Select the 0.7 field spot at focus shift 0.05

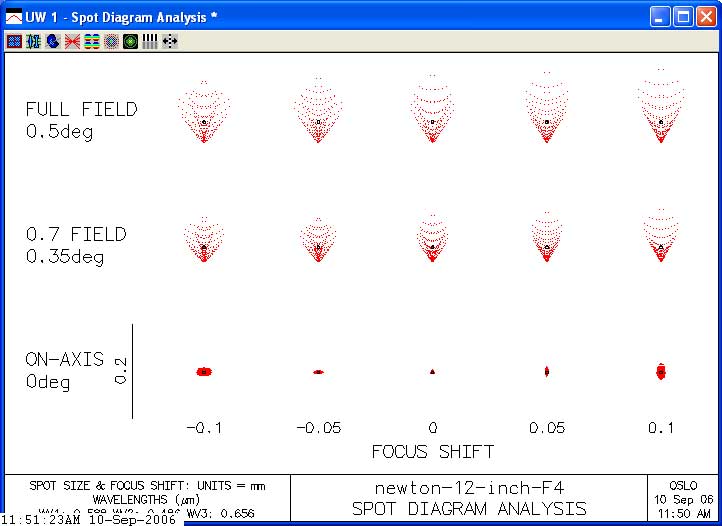click(547, 242)
